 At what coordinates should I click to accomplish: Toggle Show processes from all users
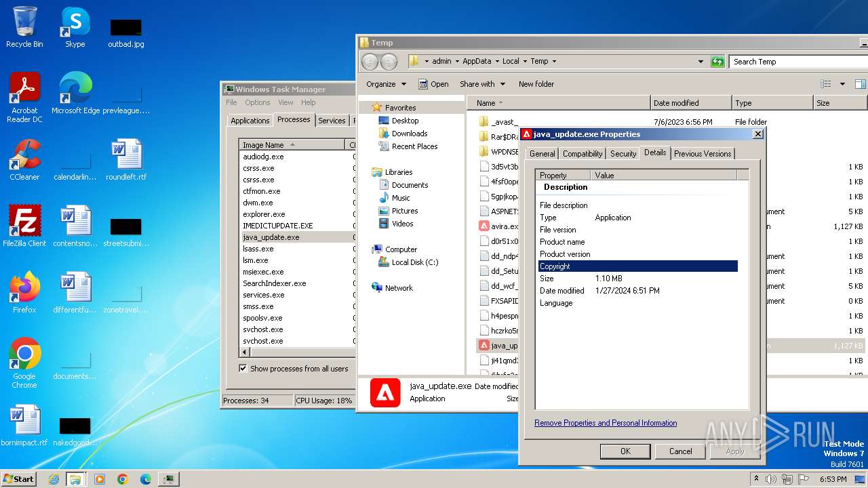point(243,369)
